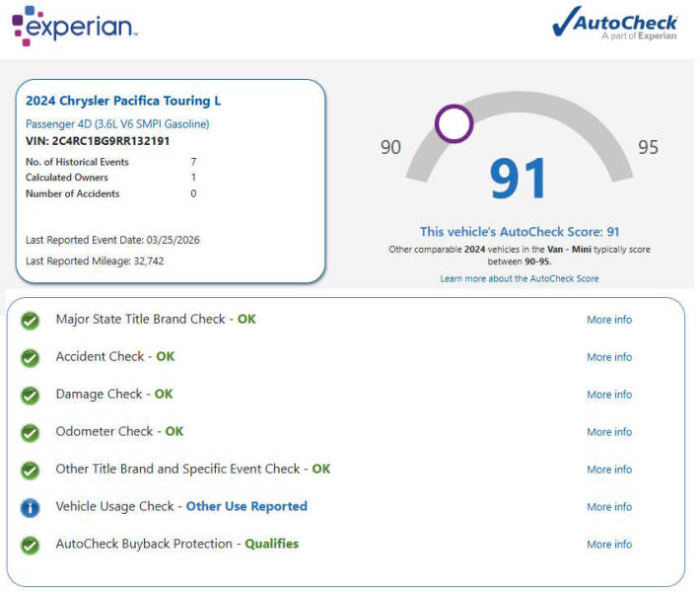
Task: Click the Number of Accidents row
Action: coord(110,193)
